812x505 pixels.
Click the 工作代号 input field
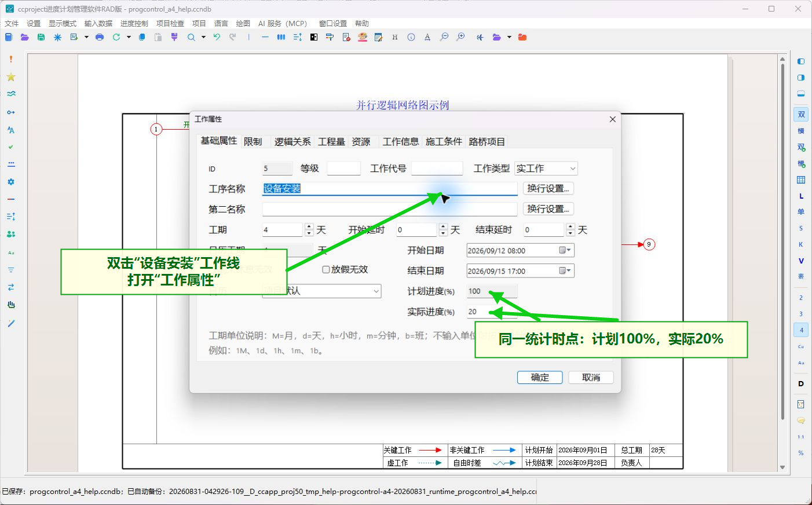click(437, 169)
